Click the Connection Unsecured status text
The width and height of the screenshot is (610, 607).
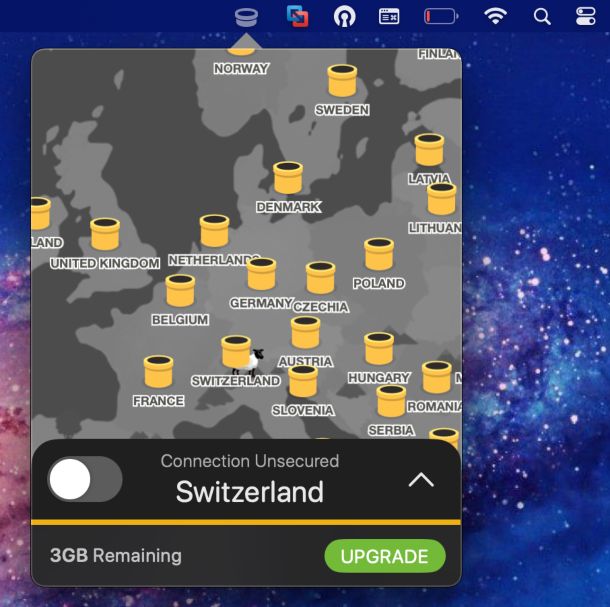[x=250, y=461]
